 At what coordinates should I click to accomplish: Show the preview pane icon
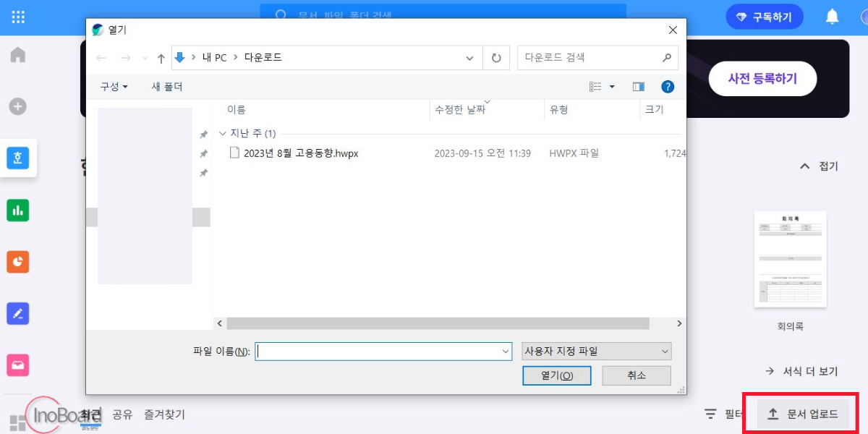(x=638, y=87)
